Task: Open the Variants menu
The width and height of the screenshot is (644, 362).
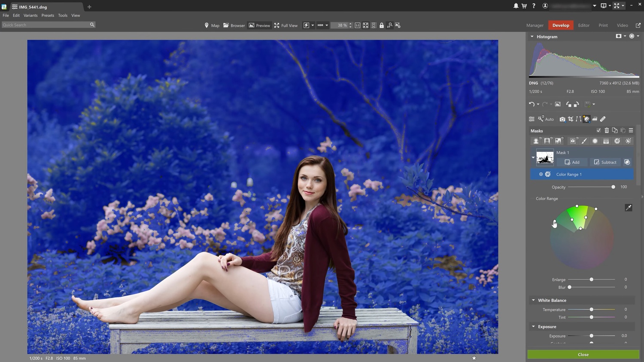Action: (x=30, y=15)
